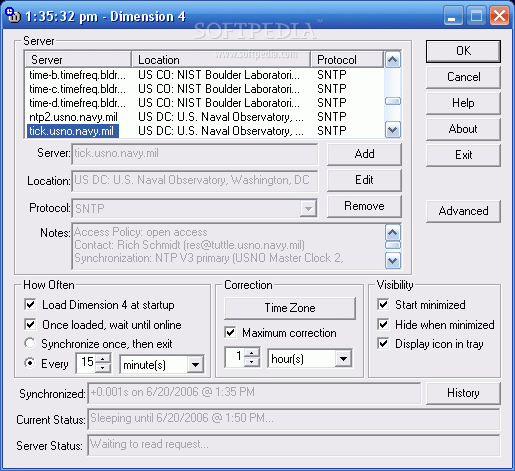Click the Location column header
515x471 pixels.
(x=221, y=60)
